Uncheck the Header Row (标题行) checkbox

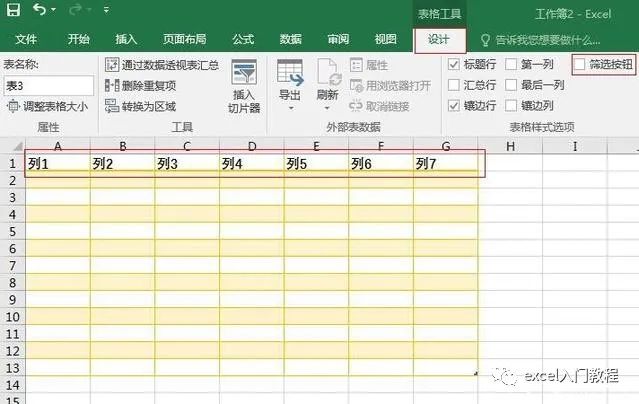(x=455, y=64)
